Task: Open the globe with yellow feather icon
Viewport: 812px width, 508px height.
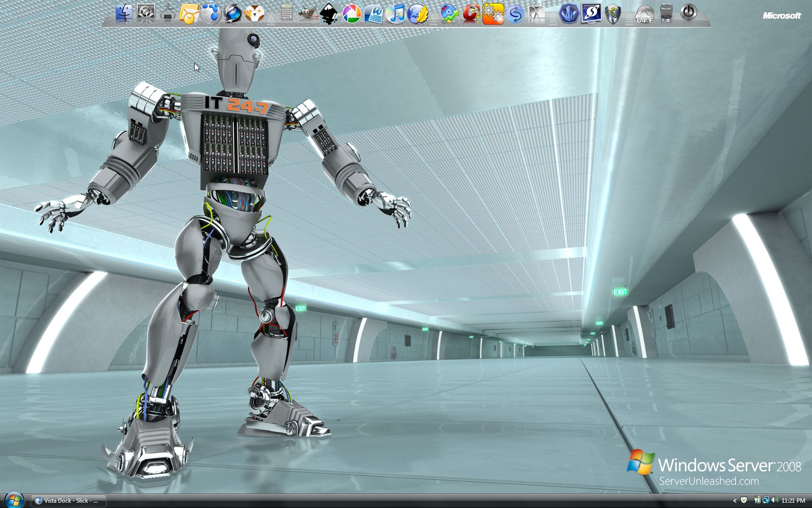Action: coord(418,14)
